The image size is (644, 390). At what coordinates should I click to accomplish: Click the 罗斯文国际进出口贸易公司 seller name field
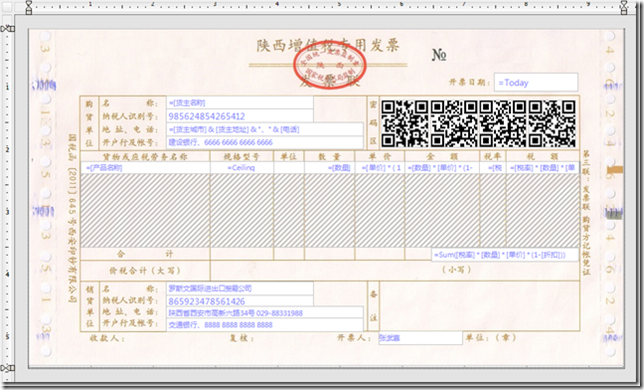[240, 288]
